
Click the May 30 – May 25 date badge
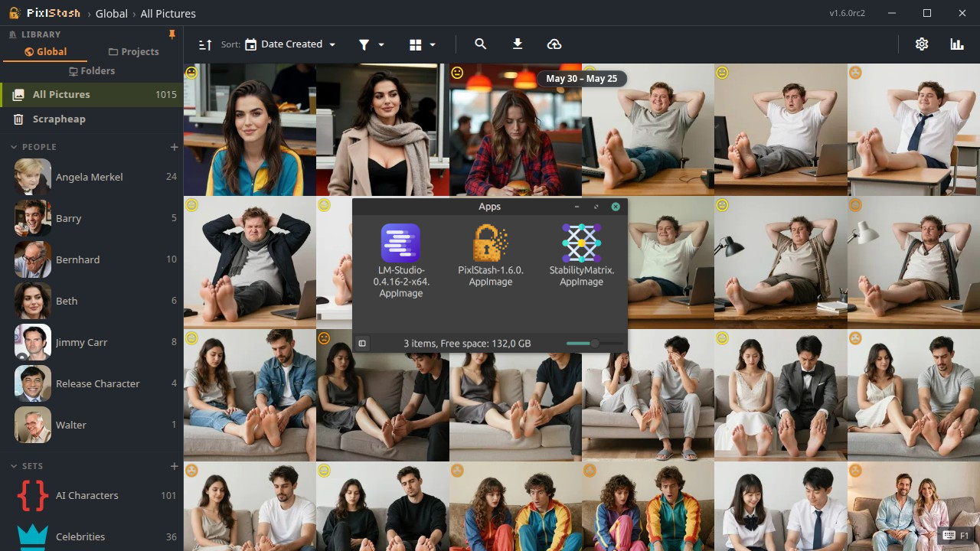coord(582,79)
